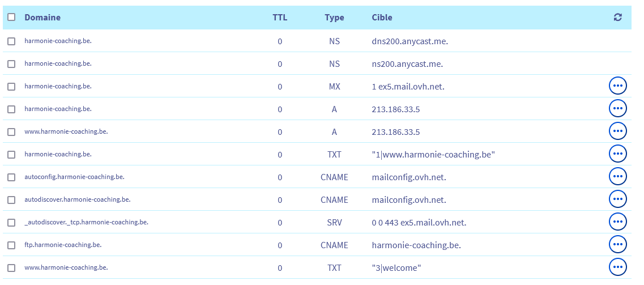Open actions menu for SRV record
The image size is (644, 285).
(617, 222)
